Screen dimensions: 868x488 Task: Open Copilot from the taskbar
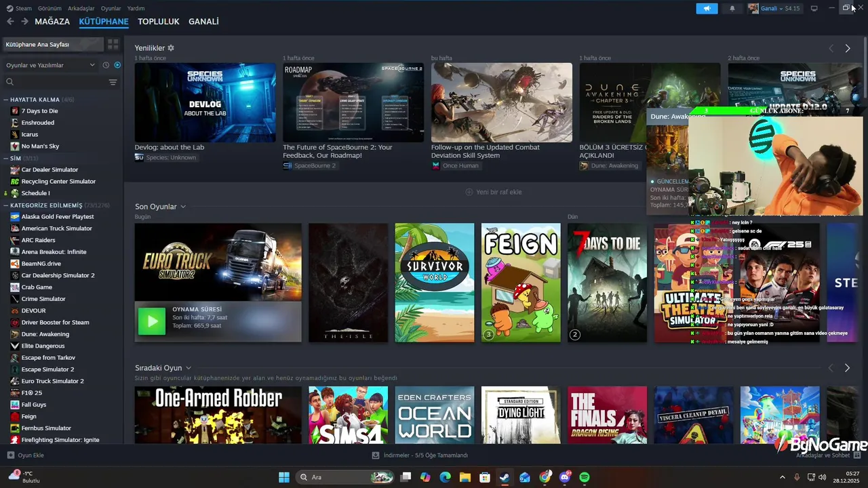pos(425,477)
